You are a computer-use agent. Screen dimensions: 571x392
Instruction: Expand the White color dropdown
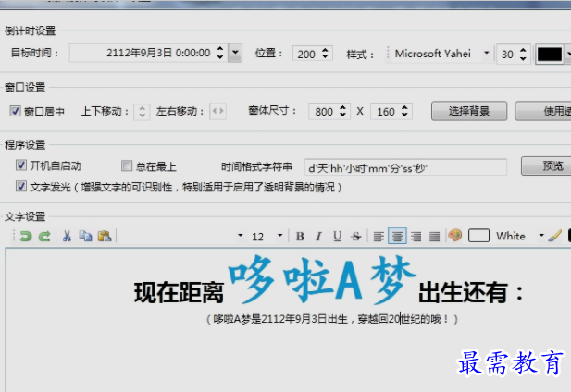541,236
